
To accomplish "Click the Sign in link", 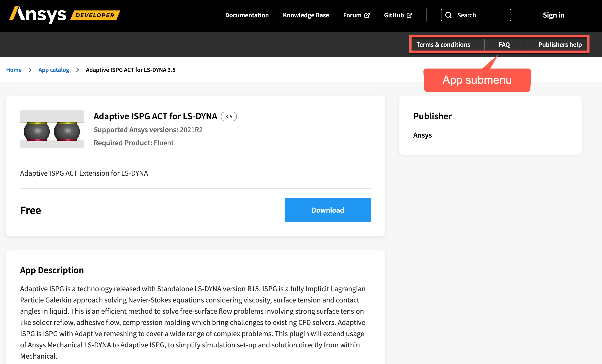I will [x=554, y=15].
